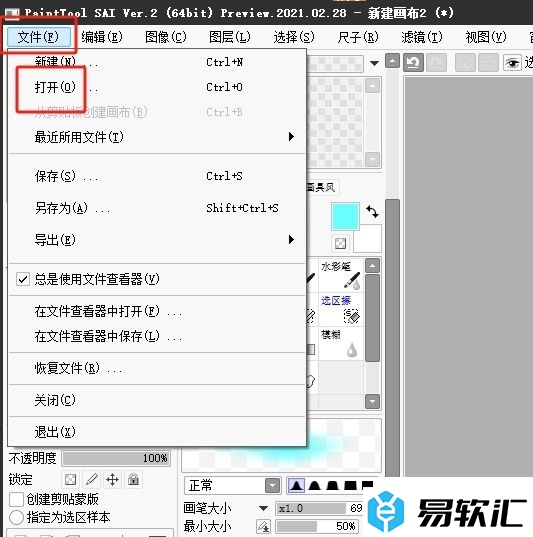The width and height of the screenshot is (533, 537).
Task: Expand the 导出(E) submenu
Action: pos(157,239)
